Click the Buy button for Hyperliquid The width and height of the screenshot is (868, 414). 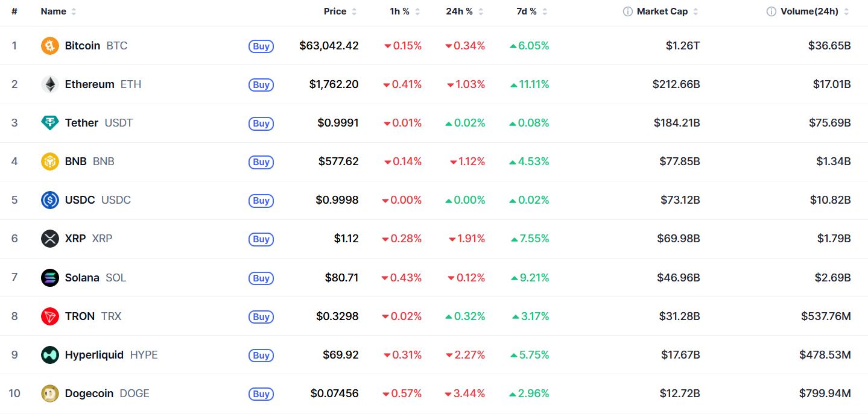coord(261,356)
